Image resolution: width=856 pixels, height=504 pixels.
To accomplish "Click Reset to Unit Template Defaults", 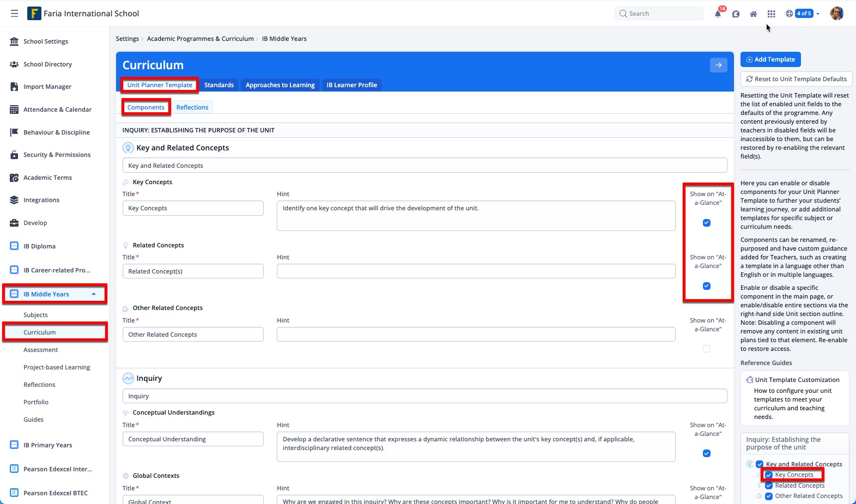I will pyautogui.click(x=796, y=79).
